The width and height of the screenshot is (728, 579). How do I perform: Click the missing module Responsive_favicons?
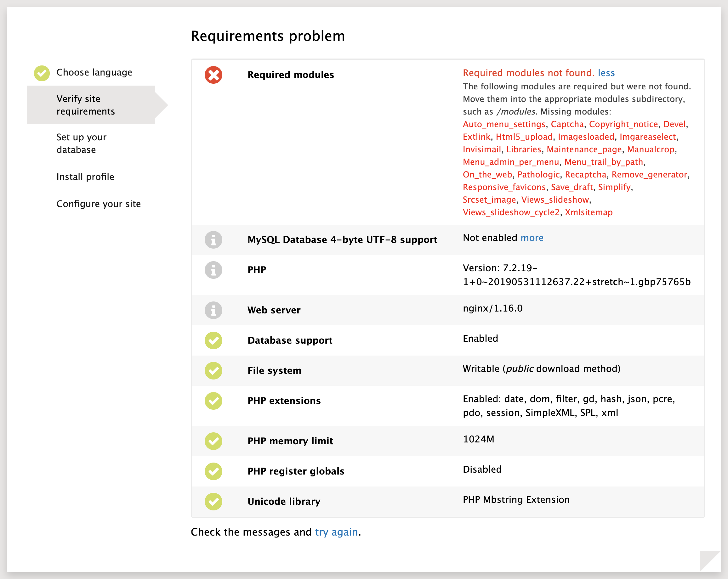coord(504,187)
